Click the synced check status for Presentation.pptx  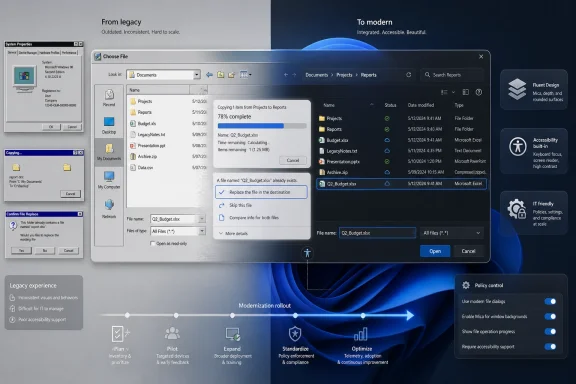click(387, 161)
